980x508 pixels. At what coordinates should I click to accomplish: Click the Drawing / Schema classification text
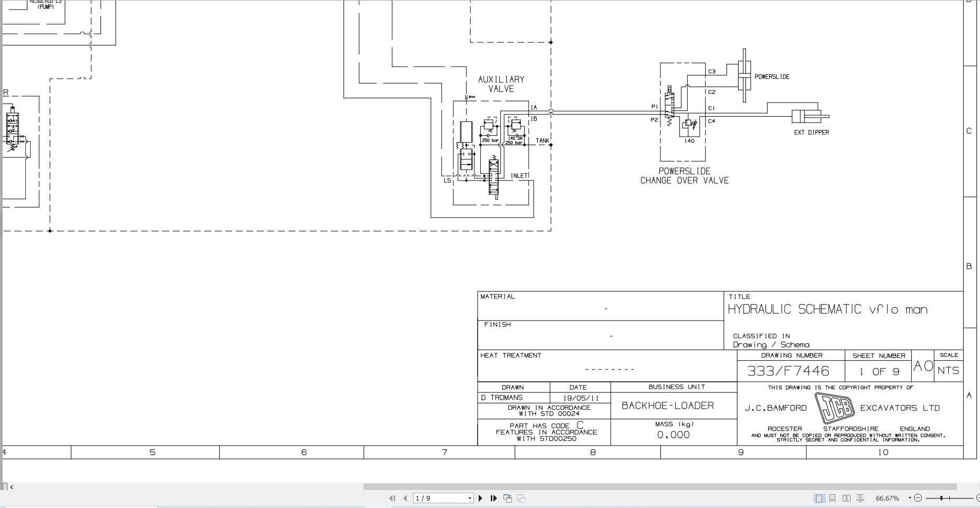(771, 345)
